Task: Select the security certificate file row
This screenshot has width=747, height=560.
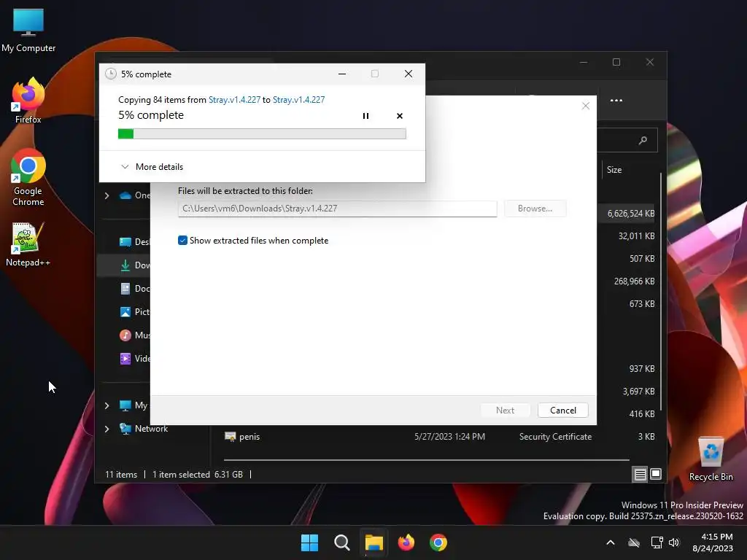Action: click(440, 437)
